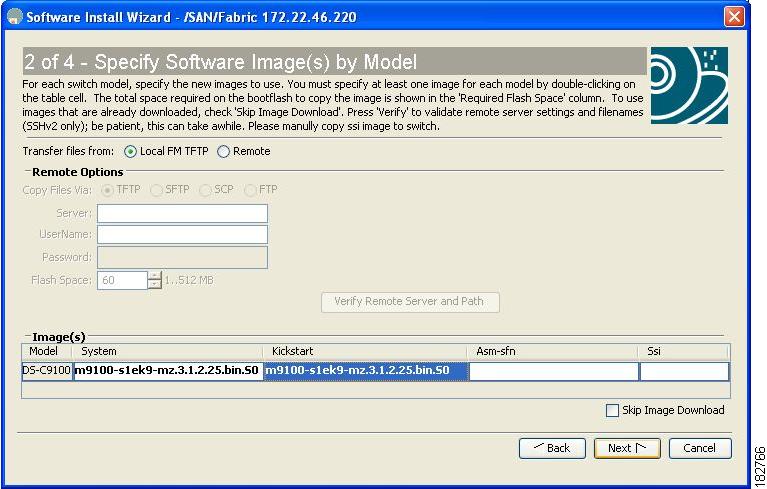Click the DS-C9100 model cell
Viewport: 767px width, 489px height.
[x=47, y=371]
